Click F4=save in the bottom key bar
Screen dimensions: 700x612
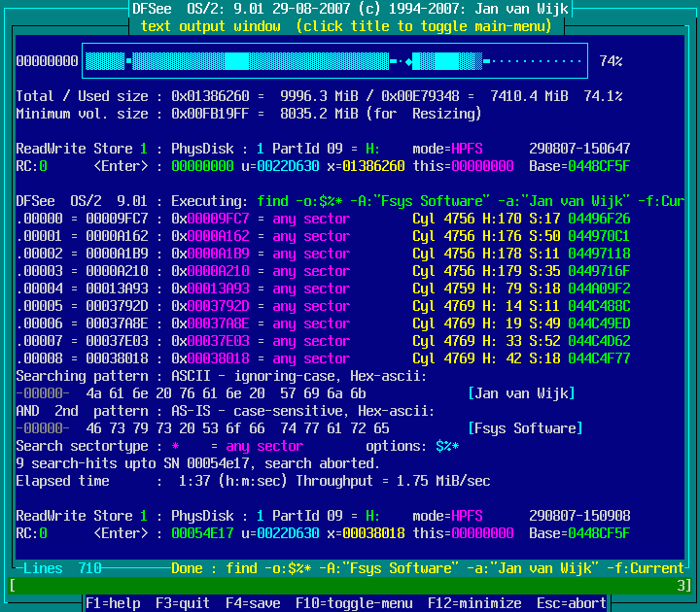pyautogui.click(x=253, y=603)
